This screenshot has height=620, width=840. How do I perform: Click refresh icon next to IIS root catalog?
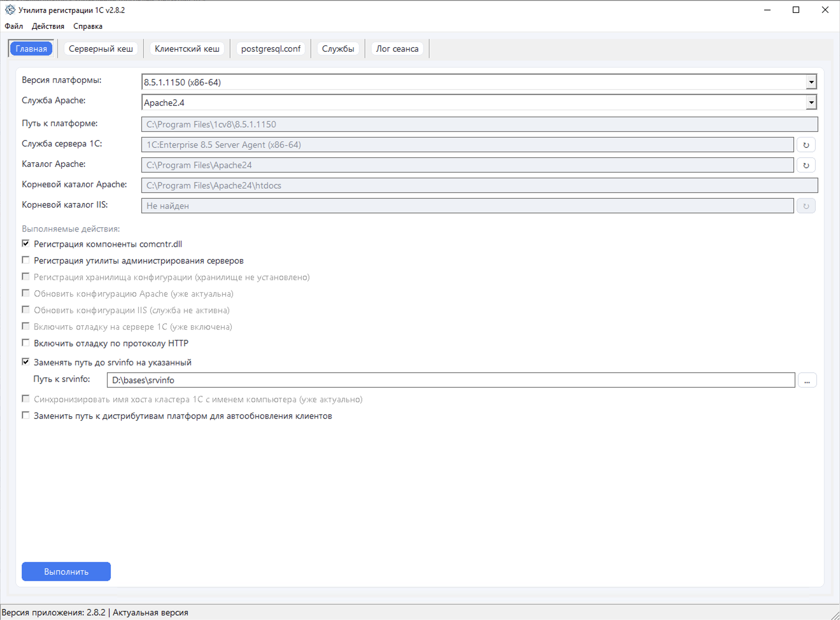[x=806, y=206]
